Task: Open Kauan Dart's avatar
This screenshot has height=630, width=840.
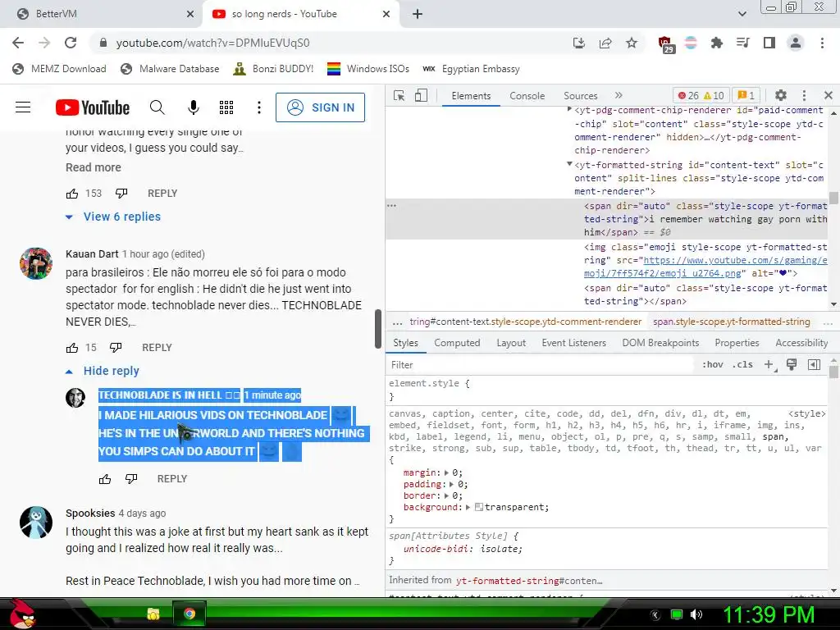Action: 36,263
